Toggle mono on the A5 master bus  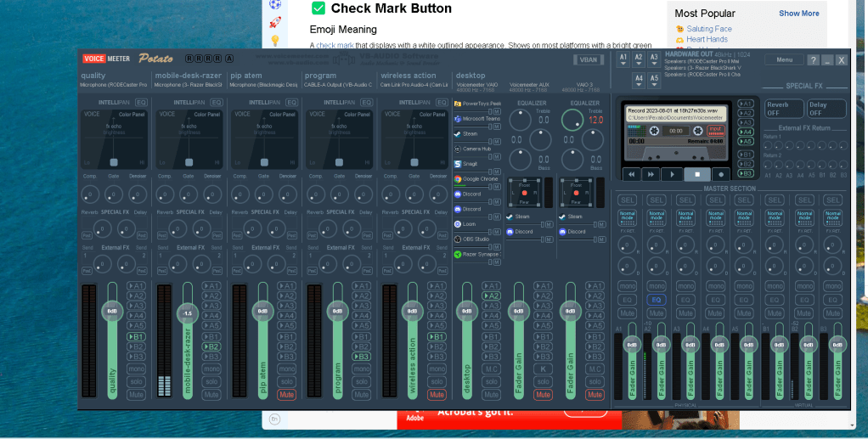pos(745,286)
